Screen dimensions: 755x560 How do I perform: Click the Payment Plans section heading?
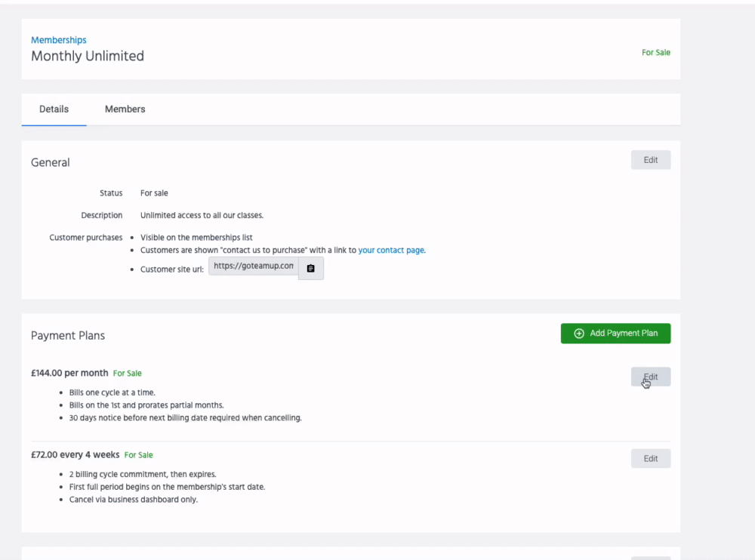[x=68, y=335]
